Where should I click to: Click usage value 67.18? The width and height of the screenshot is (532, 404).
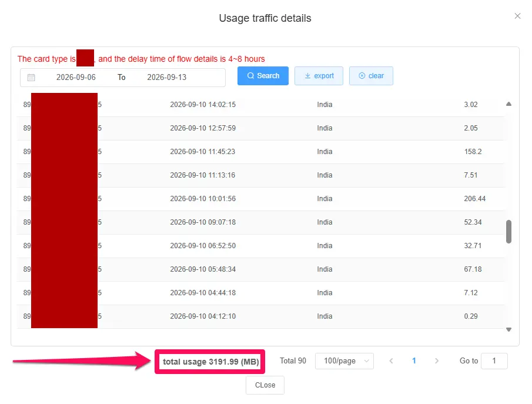(x=473, y=269)
